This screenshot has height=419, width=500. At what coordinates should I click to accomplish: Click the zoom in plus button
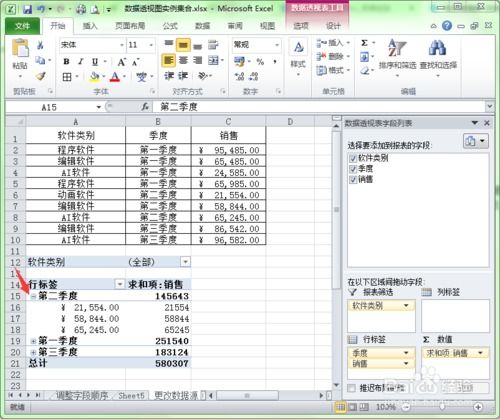point(478,407)
